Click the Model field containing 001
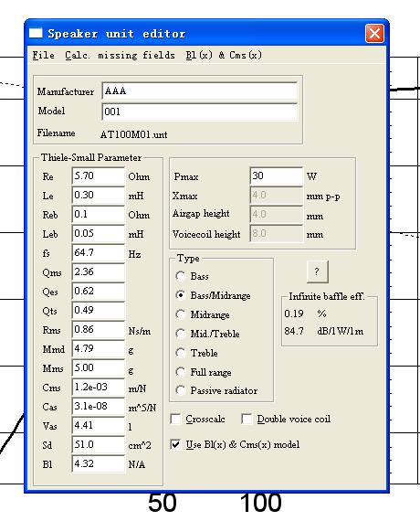 pos(199,112)
